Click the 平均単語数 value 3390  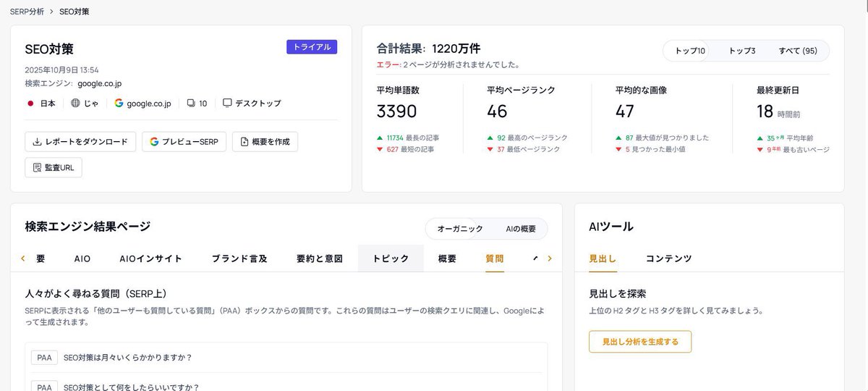pos(396,112)
